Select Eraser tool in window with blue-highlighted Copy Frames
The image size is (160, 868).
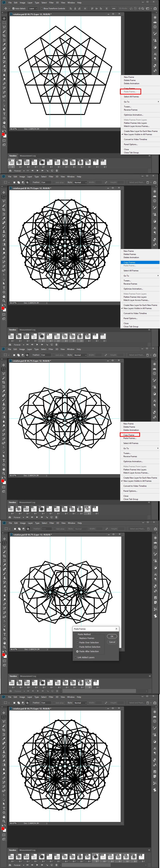point(4,240)
